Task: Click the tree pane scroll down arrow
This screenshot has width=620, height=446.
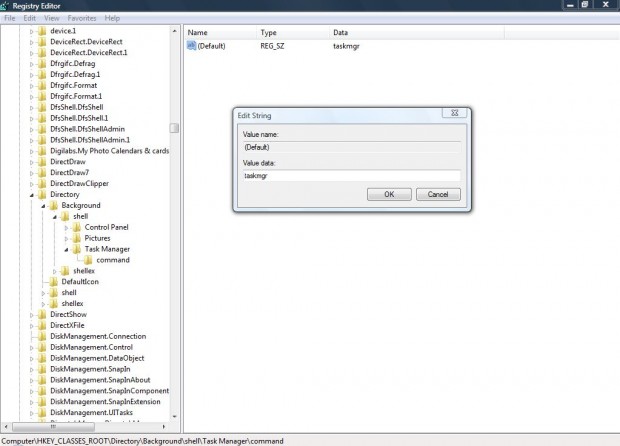Action: tap(174, 416)
